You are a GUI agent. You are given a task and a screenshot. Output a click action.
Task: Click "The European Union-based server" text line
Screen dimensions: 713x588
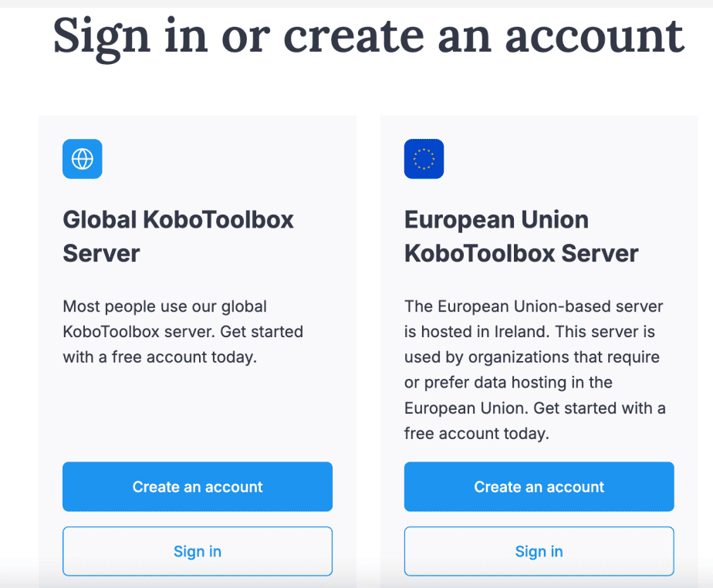(533, 306)
